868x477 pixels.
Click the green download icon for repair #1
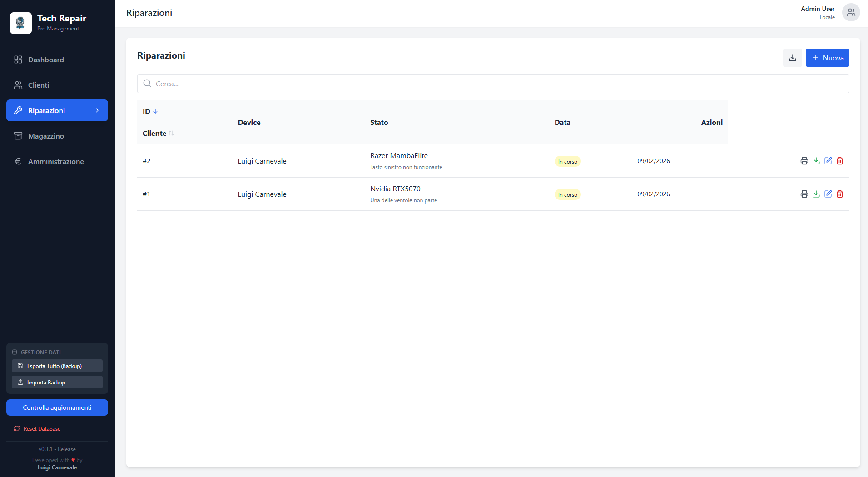816,194
